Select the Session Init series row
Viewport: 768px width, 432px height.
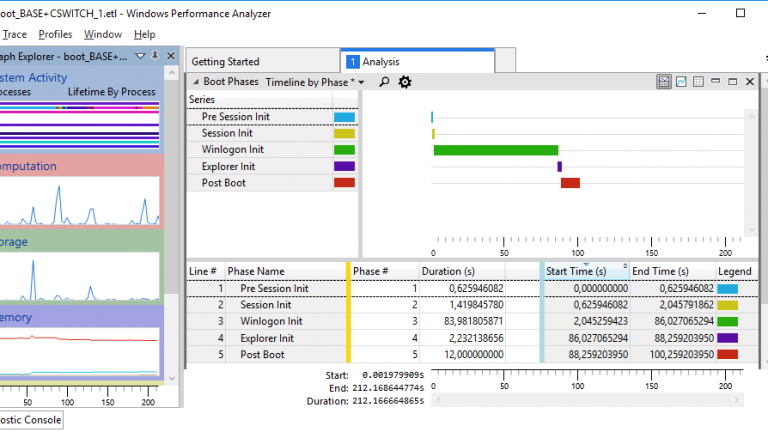(x=272, y=133)
